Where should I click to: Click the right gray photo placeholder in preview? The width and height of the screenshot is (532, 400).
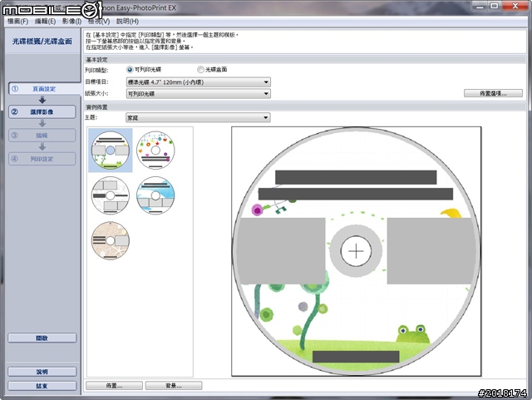click(x=431, y=251)
